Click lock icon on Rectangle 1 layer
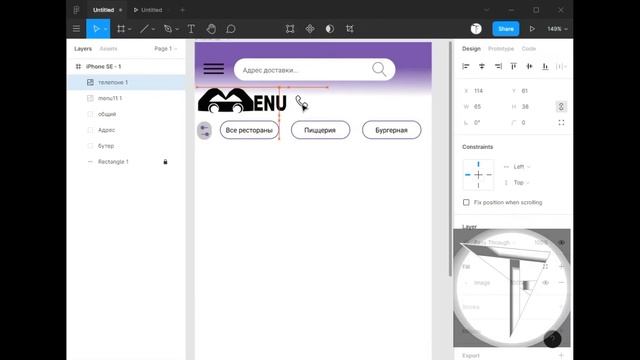Screen dimensions: 640x360 (x=165, y=162)
